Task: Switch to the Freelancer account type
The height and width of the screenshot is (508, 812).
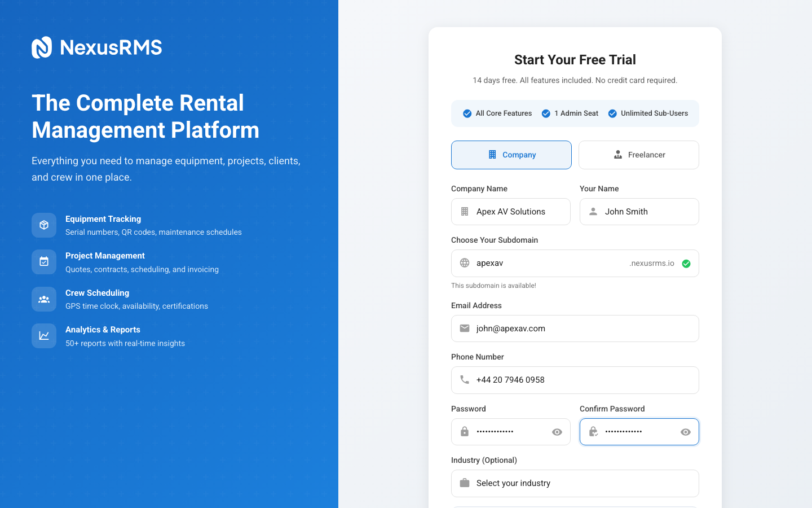Action: pos(638,155)
